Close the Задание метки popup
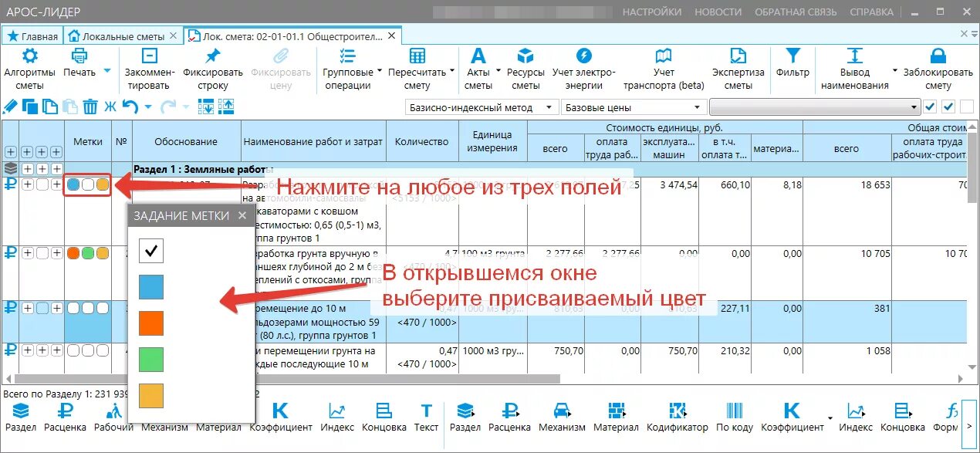980x453 pixels. [x=242, y=215]
